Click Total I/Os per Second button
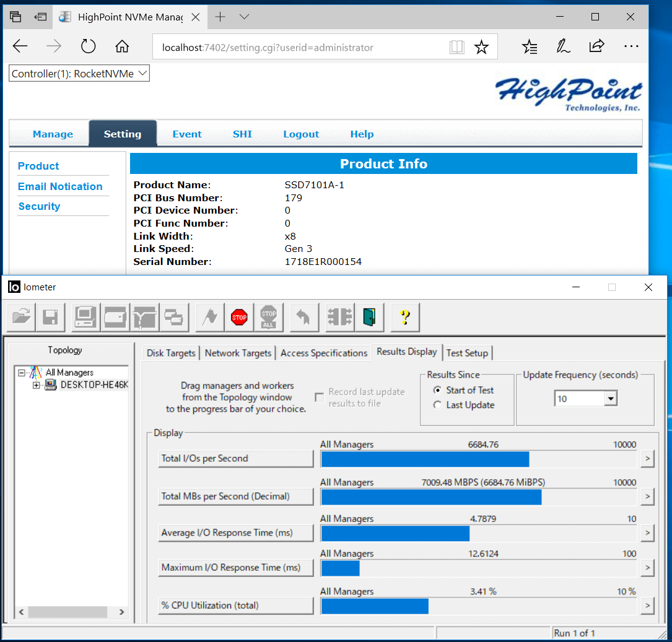672x642 pixels. (236, 459)
